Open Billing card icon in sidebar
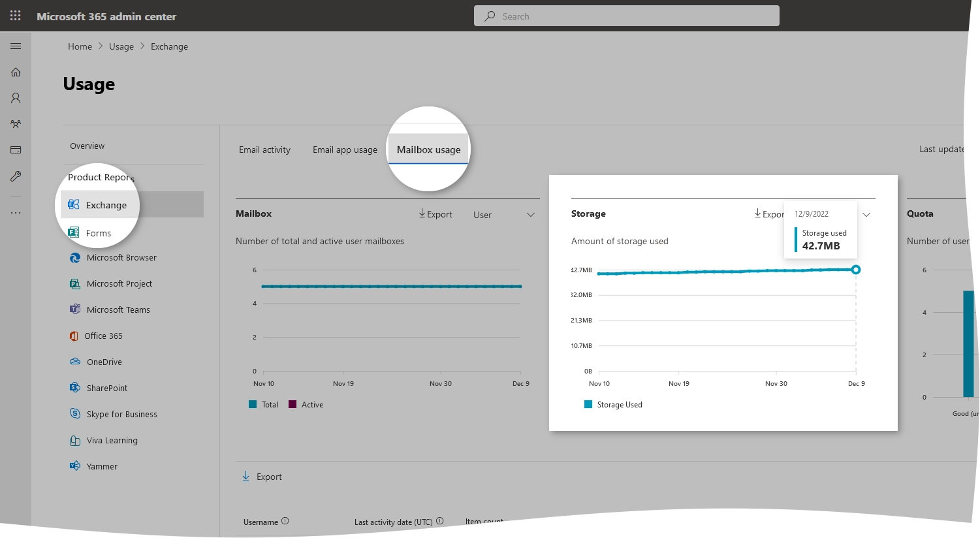980x538 pixels. click(16, 150)
